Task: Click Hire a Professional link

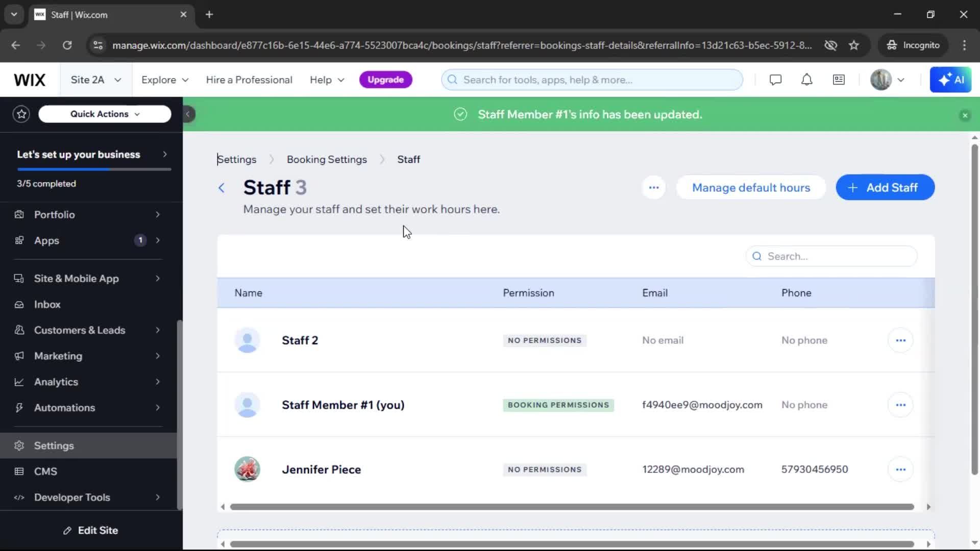Action: [x=249, y=80]
